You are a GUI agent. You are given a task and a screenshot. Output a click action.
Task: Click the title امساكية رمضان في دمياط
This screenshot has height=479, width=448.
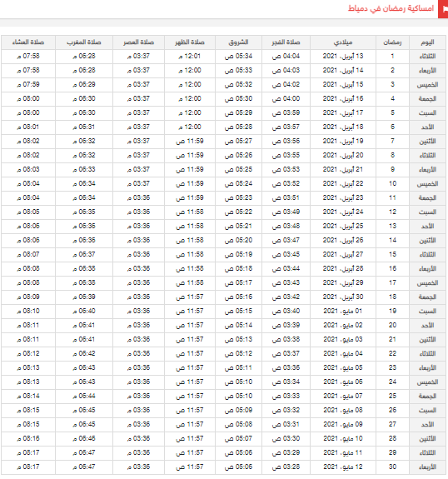tap(391, 8)
